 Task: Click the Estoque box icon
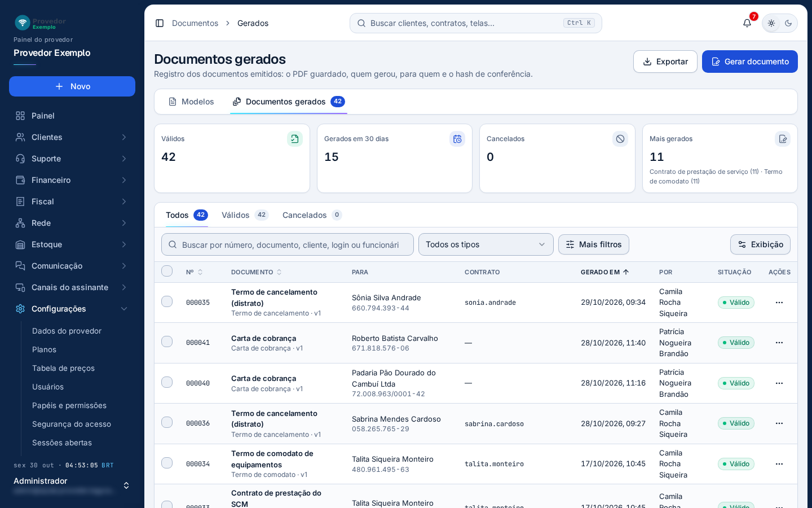point(20,244)
